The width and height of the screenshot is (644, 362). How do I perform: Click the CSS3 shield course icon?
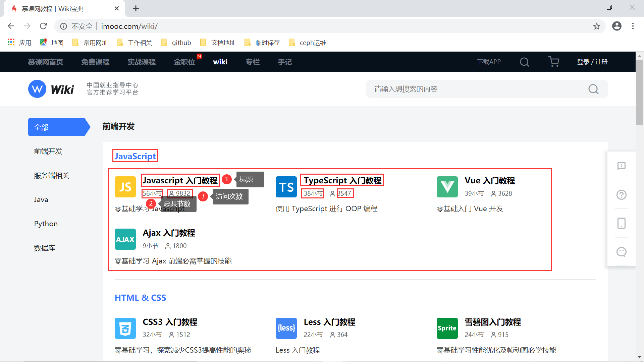(125, 328)
